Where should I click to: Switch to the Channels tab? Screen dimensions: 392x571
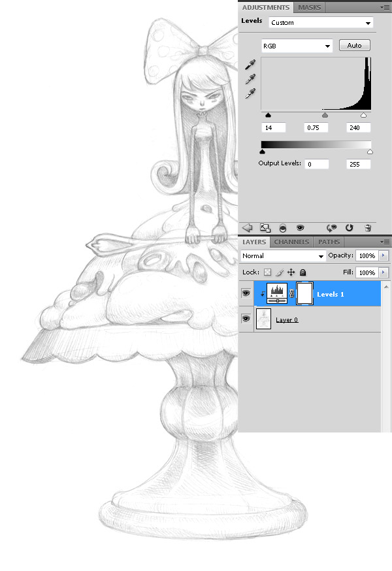291,242
